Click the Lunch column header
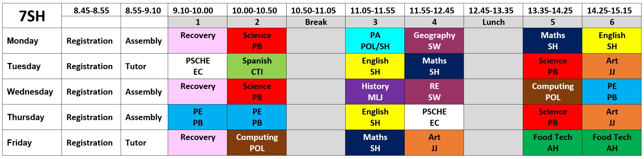This screenshot has height=159, width=644. coord(493,22)
